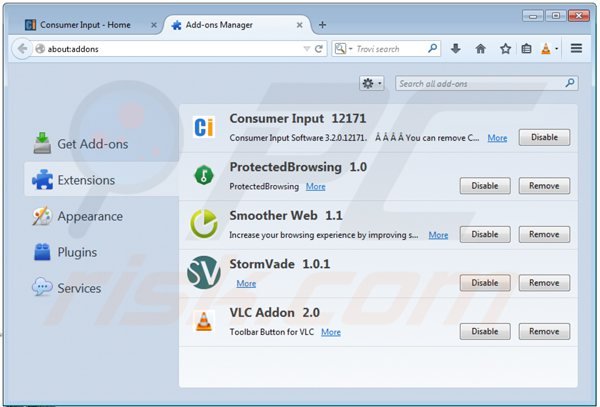Click the StormVade SV icon
The height and width of the screenshot is (407, 600).
click(x=204, y=272)
